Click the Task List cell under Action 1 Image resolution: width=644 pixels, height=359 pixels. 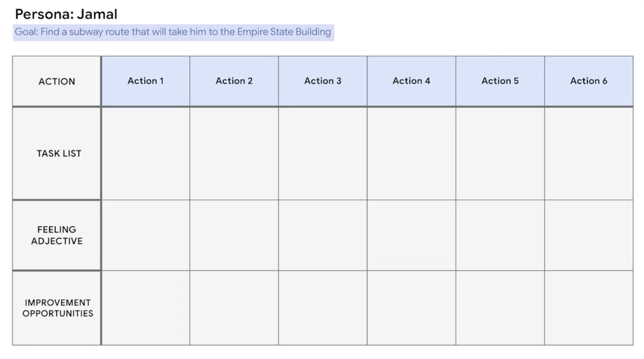tap(146, 153)
